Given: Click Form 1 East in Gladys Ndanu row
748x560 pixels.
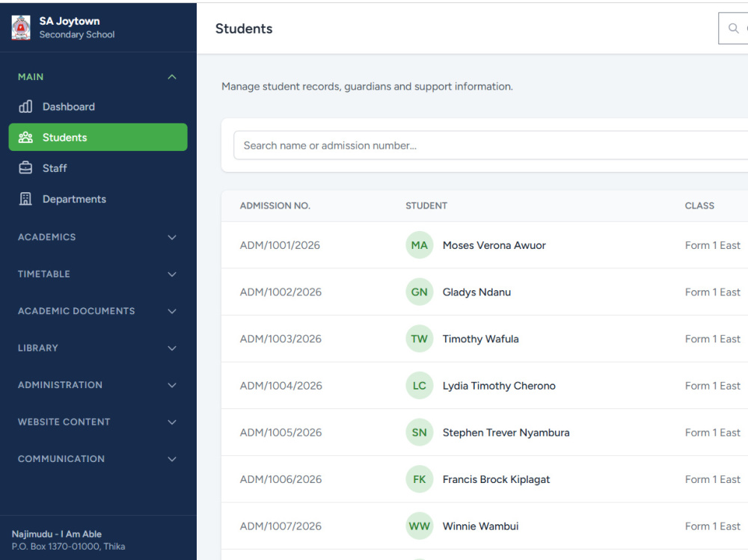Looking at the screenshot, I should [x=713, y=292].
